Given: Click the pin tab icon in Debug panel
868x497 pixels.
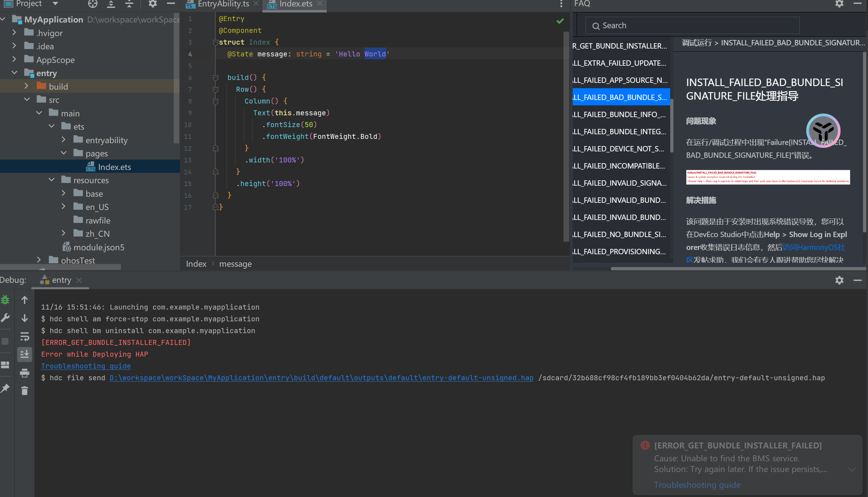Looking at the screenshot, I should [5, 388].
